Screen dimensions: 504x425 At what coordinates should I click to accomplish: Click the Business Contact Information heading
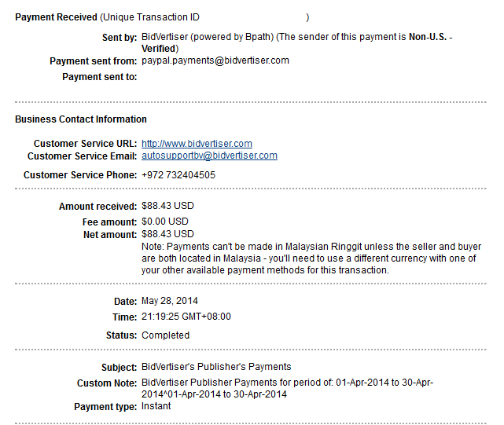81,119
